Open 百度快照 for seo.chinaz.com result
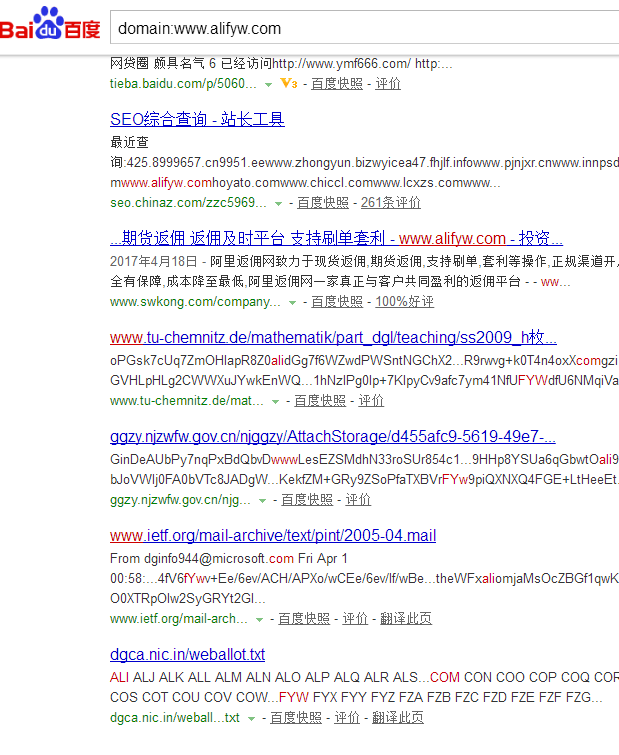Viewport: 619px width, 755px height. (323, 203)
